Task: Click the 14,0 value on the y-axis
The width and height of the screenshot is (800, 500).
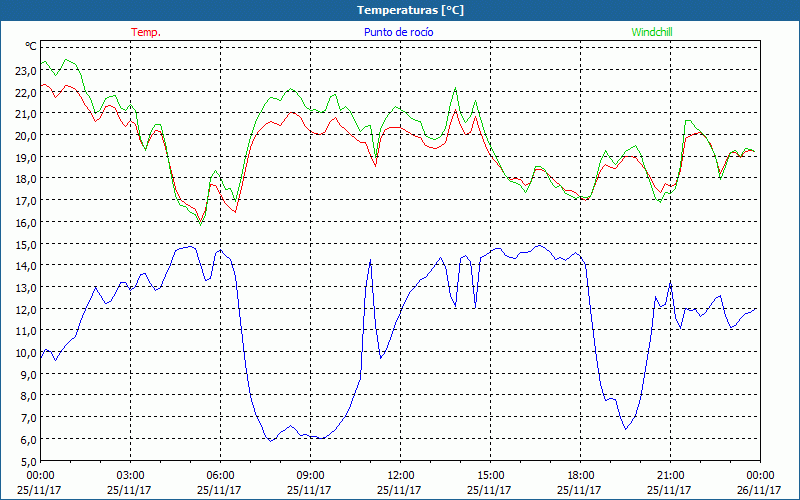Action: pyautogui.click(x=26, y=266)
